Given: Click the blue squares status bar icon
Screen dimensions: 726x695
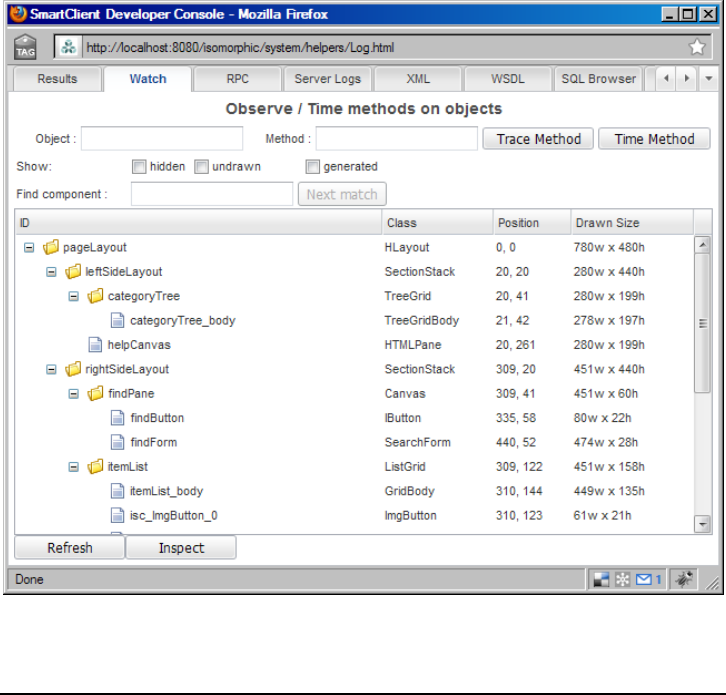Looking at the screenshot, I should 601,579.
